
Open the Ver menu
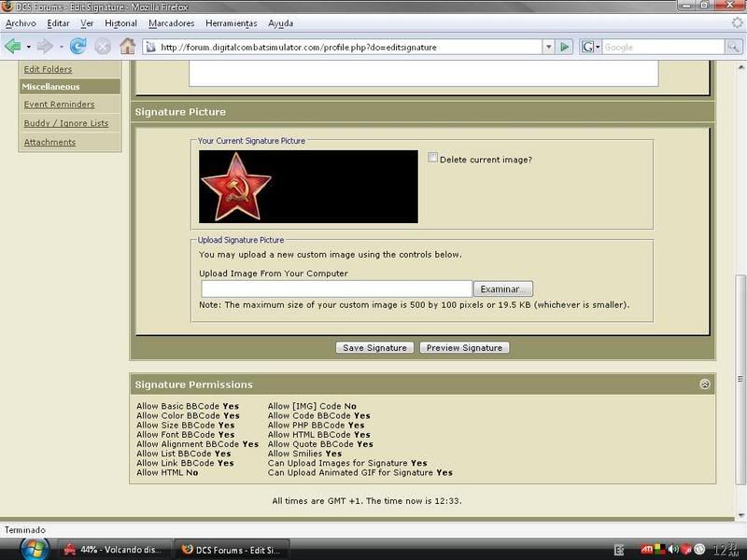87,22
